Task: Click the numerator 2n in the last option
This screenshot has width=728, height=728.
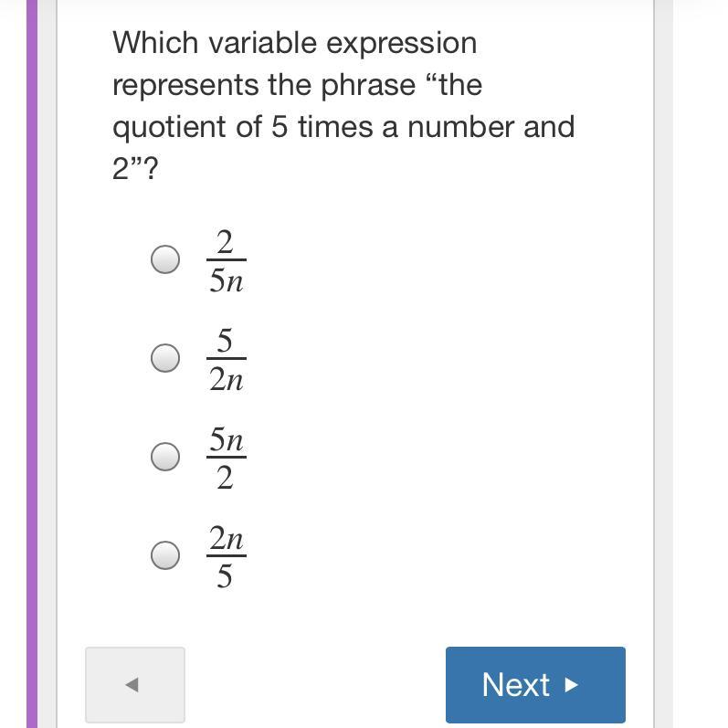Action: pos(227,538)
